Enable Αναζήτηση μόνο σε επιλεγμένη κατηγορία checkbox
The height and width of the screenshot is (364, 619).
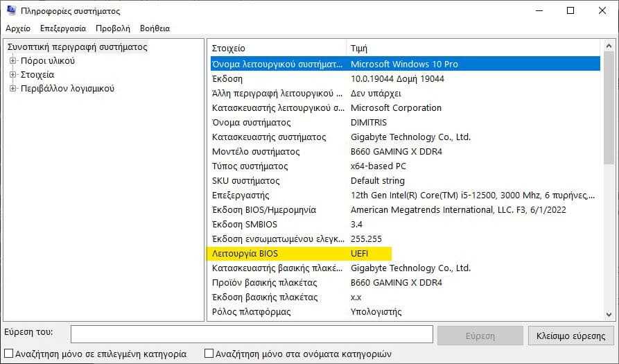point(8,354)
